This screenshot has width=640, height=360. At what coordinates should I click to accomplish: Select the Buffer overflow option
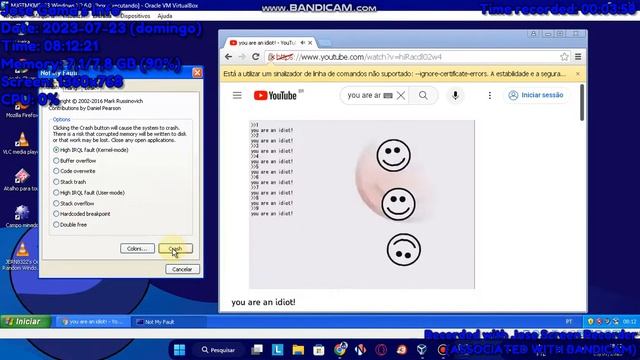(x=75, y=161)
